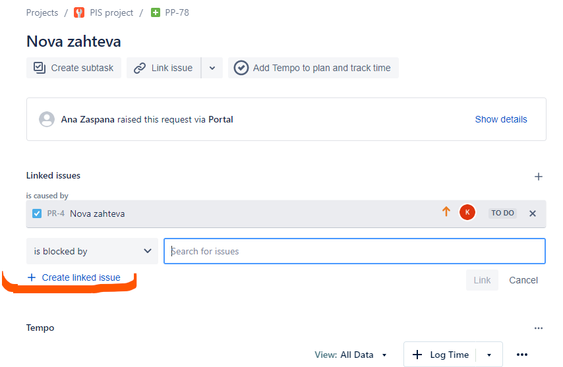This screenshot has height=367, width=563.
Task: Open the 'is blocked by' link type dropdown
Action: [92, 251]
